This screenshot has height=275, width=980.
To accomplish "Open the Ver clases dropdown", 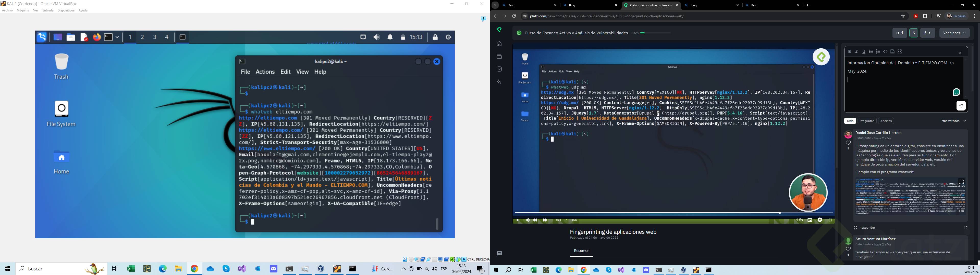I will tap(954, 33).
